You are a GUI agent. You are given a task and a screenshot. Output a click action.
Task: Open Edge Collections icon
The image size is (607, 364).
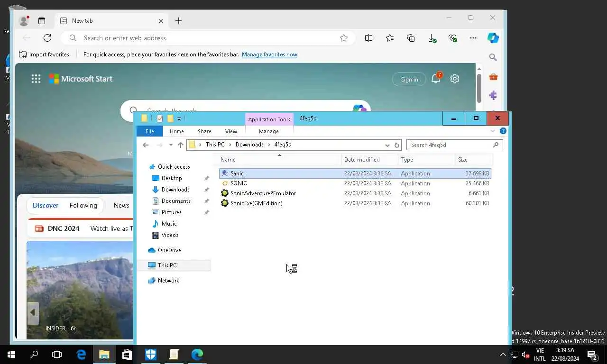point(411,38)
